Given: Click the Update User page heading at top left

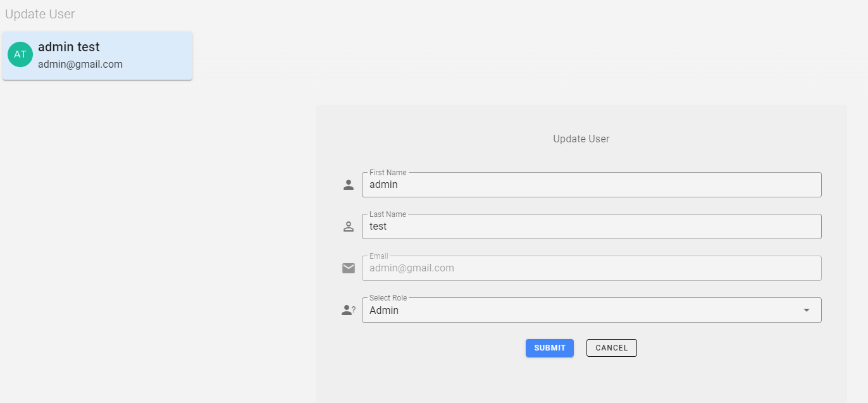Looking at the screenshot, I should tap(40, 14).
